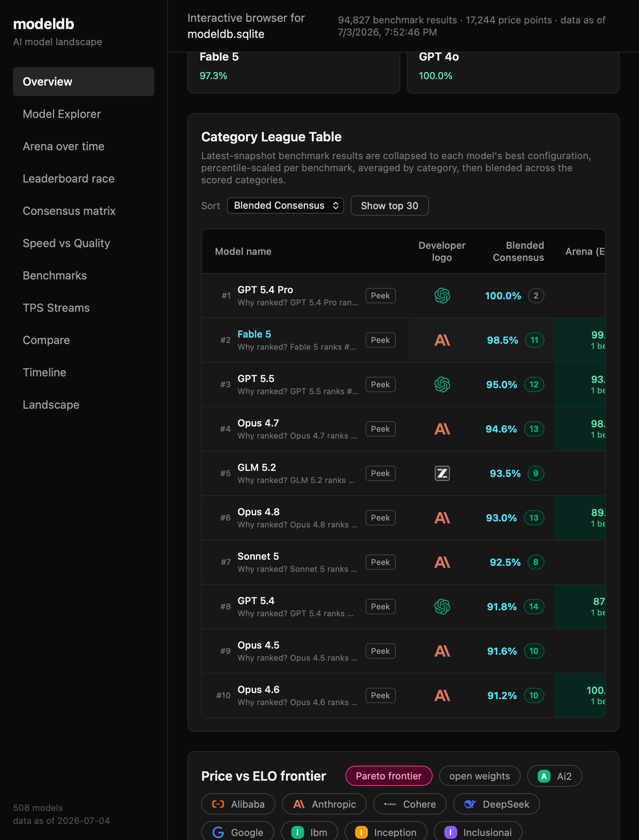
Task: Open the Fable 5 model name link
Action: (x=254, y=334)
